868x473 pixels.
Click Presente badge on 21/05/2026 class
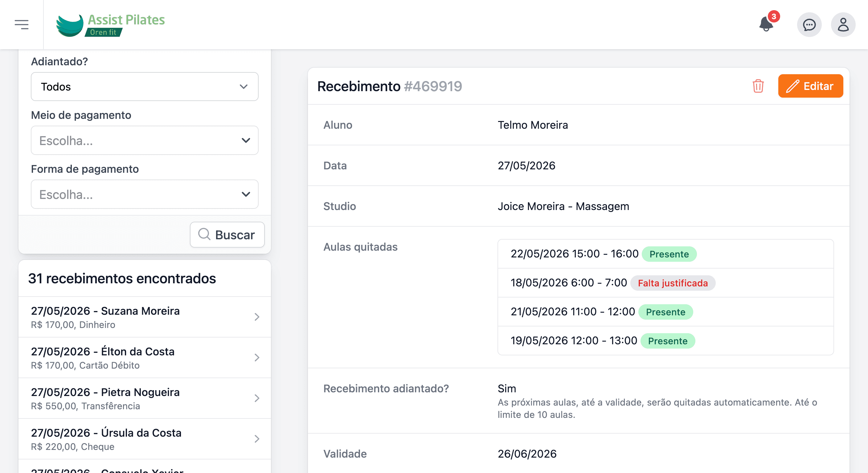click(x=665, y=312)
